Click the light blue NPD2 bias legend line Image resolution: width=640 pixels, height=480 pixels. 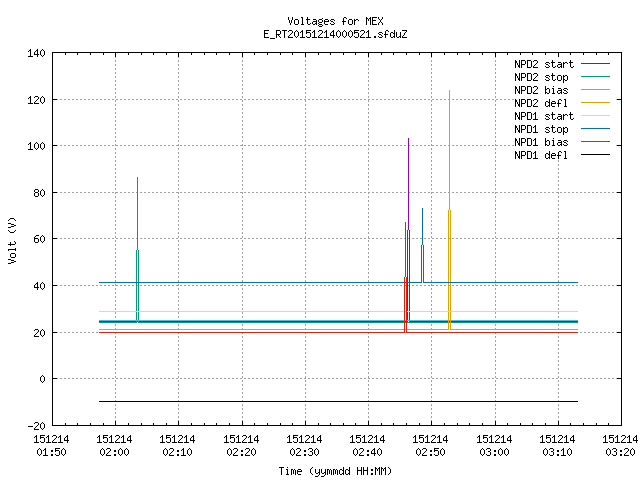[595, 90]
